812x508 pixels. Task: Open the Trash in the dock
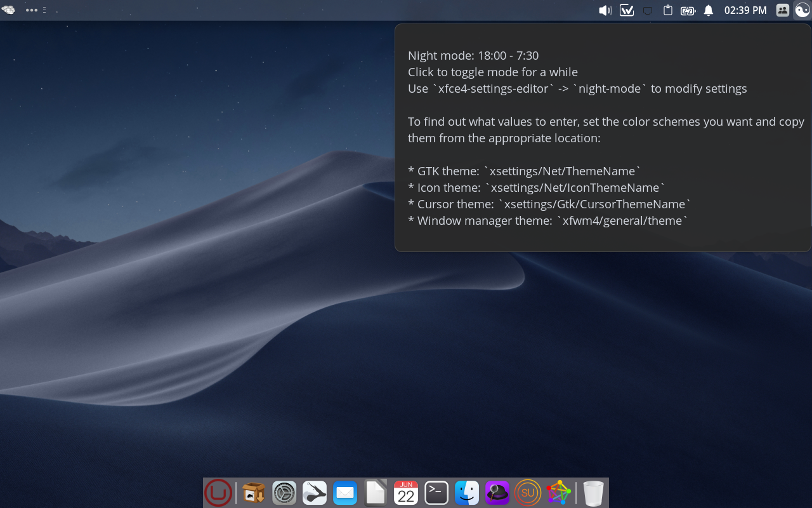pos(593,493)
